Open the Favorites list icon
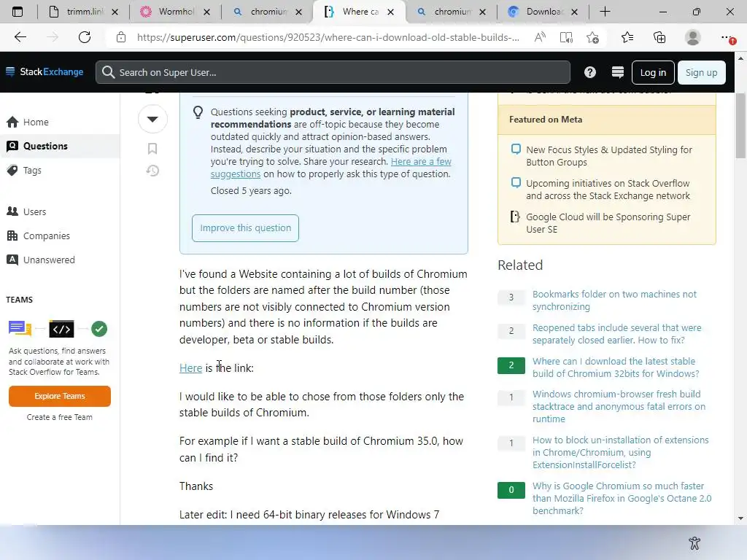 (627, 37)
